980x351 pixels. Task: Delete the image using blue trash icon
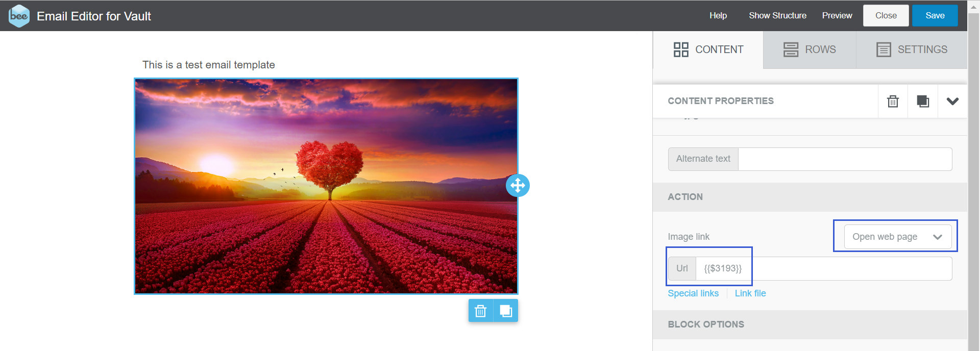click(481, 311)
